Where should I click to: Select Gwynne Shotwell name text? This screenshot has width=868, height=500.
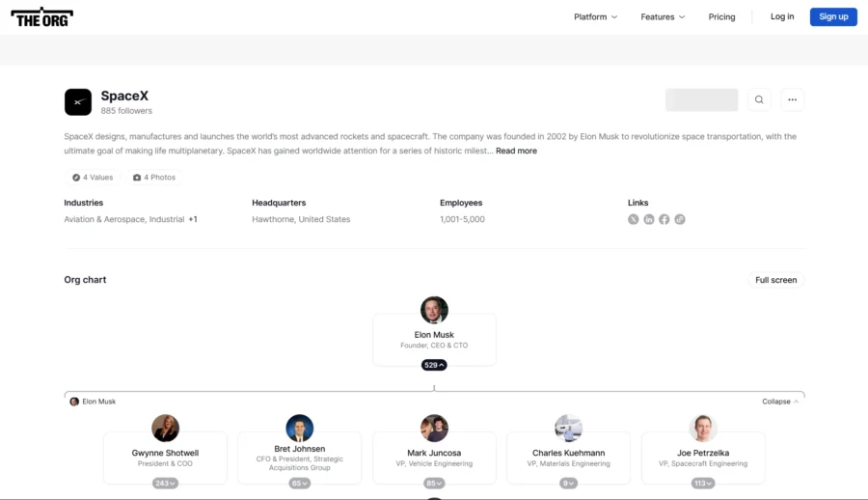click(165, 453)
